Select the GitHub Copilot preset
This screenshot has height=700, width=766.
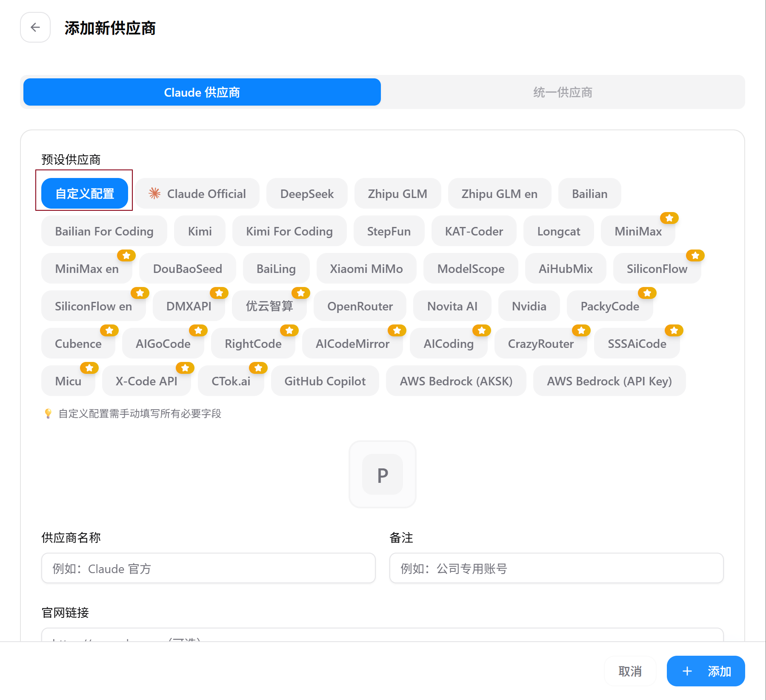point(325,381)
